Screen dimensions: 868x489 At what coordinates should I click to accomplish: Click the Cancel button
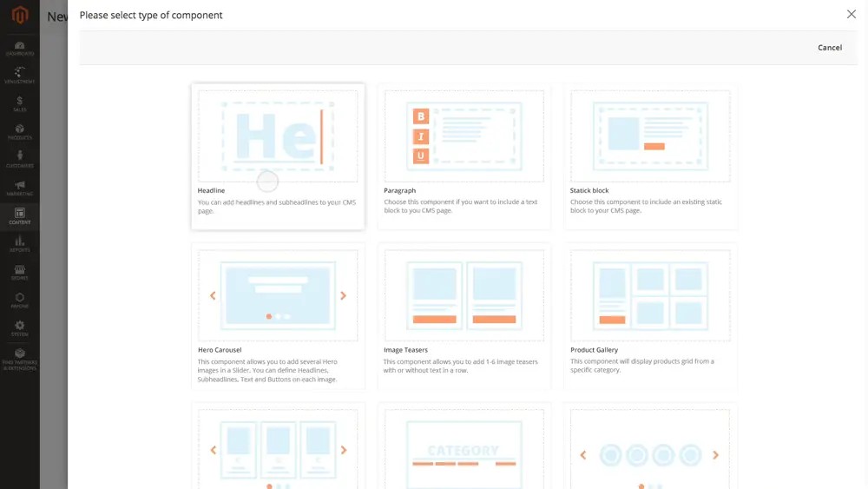pos(830,48)
